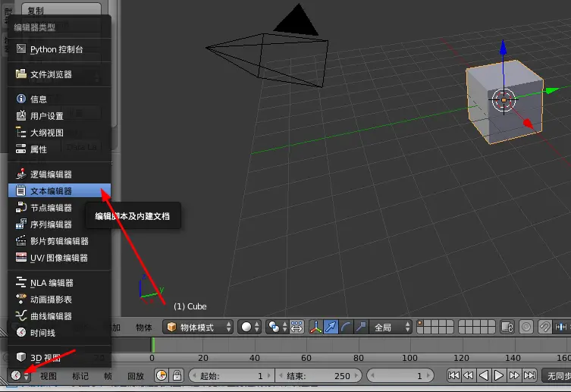
Task: Select 文本编辑器 menu entry
Action: click(x=59, y=191)
